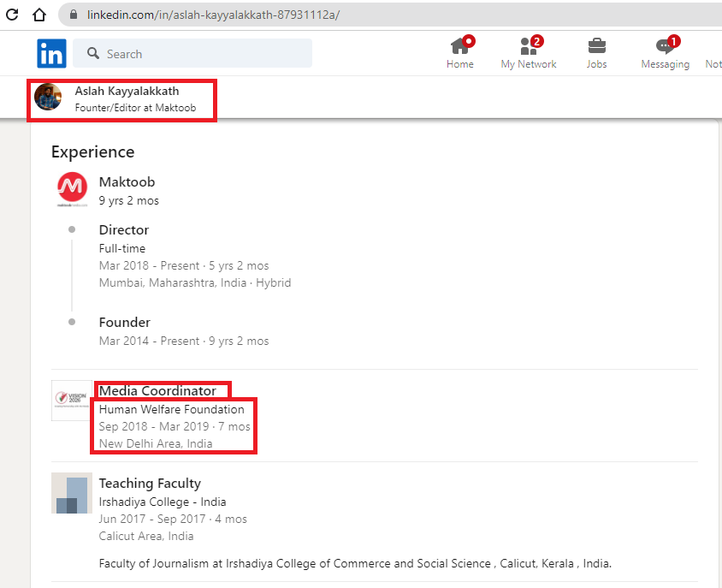The height and width of the screenshot is (588, 722).
Task: Click the Director position title
Action: coord(124,230)
